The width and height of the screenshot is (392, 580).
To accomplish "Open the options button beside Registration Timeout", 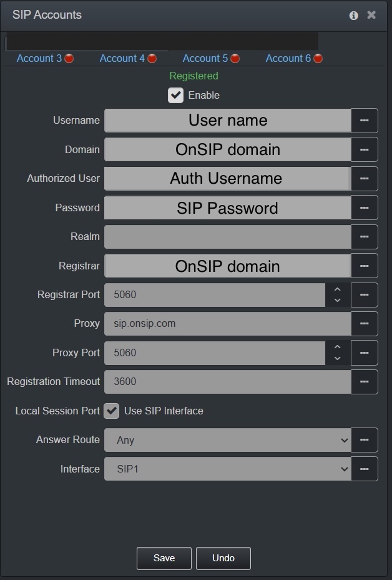I will (x=365, y=382).
